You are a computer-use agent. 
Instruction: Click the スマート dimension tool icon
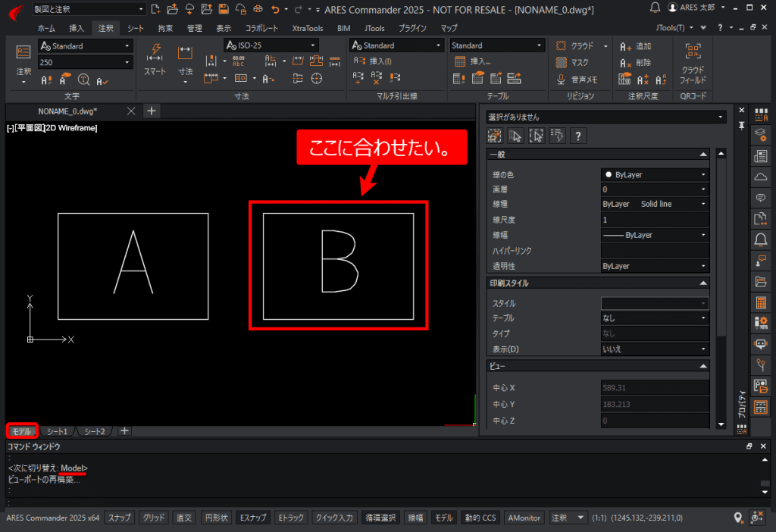[x=155, y=53]
